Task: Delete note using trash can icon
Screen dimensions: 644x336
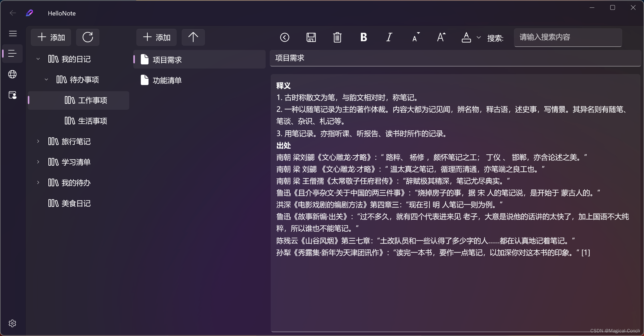Action: 337,37
